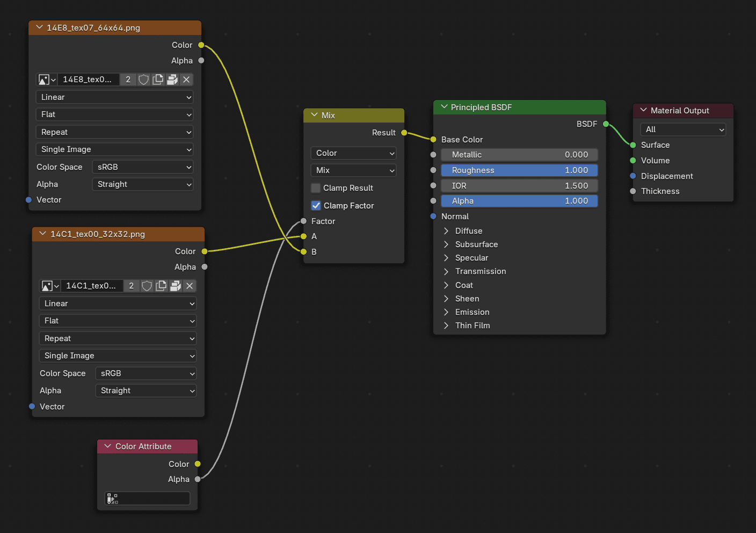Screen dimensions: 756x533
Task: Disable Clamp Factor checkbox in Mix node
Action: [316, 206]
